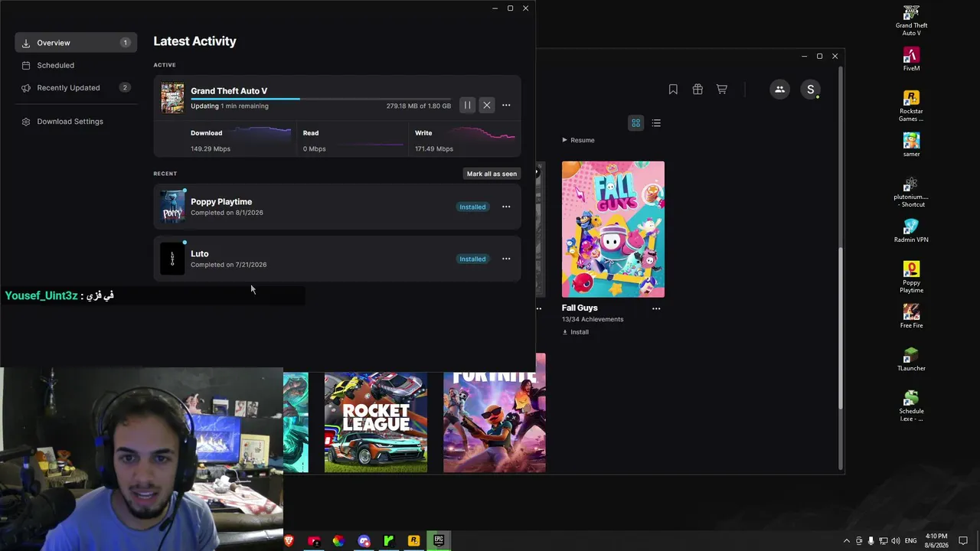
Task: Open the purple game controller taskbar icon
Action: [364, 541]
